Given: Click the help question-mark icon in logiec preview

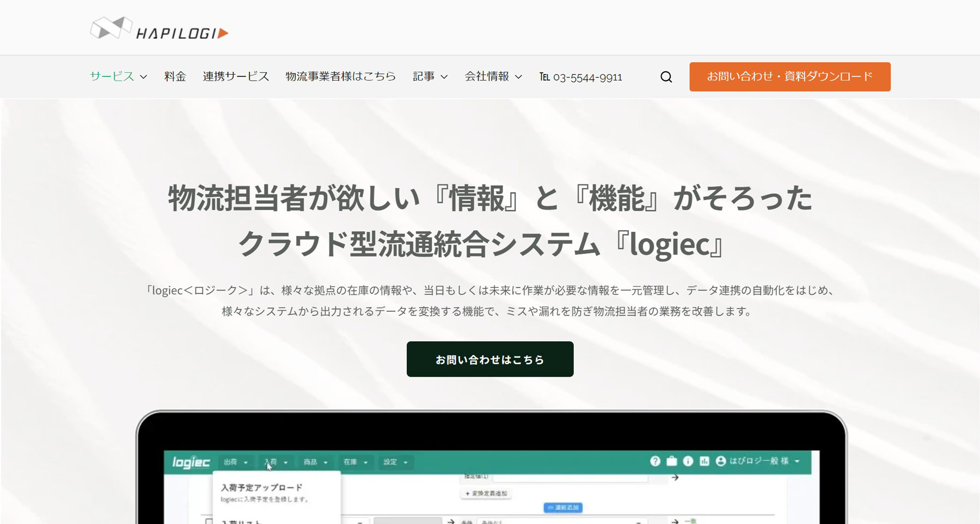Looking at the screenshot, I should (655, 461).
